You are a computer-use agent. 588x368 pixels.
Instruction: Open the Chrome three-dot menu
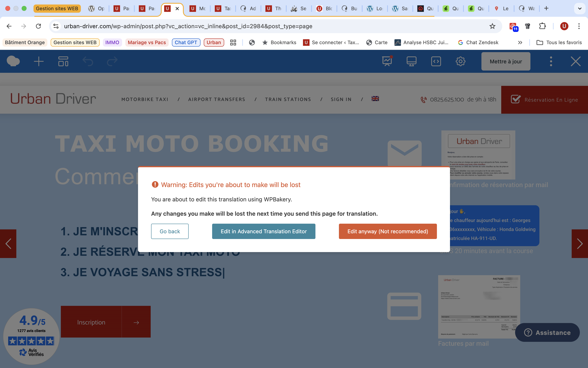coord(579,26)
